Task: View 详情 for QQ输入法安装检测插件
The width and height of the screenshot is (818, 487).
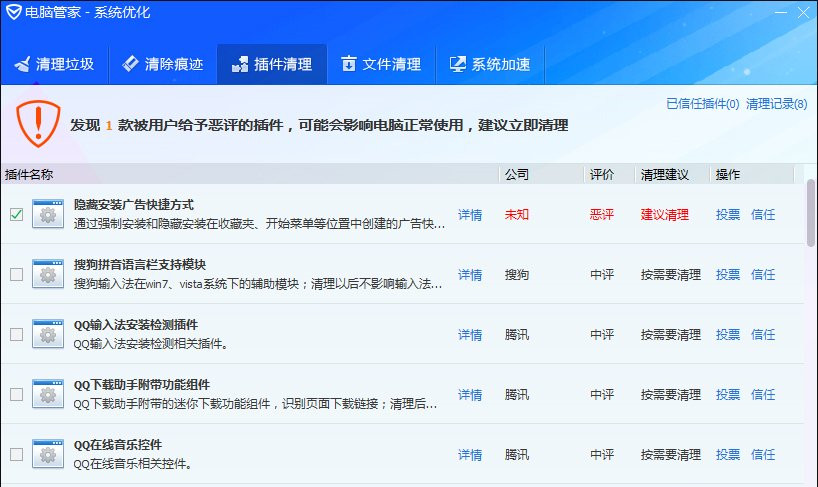Action: (x=470, y=335)
